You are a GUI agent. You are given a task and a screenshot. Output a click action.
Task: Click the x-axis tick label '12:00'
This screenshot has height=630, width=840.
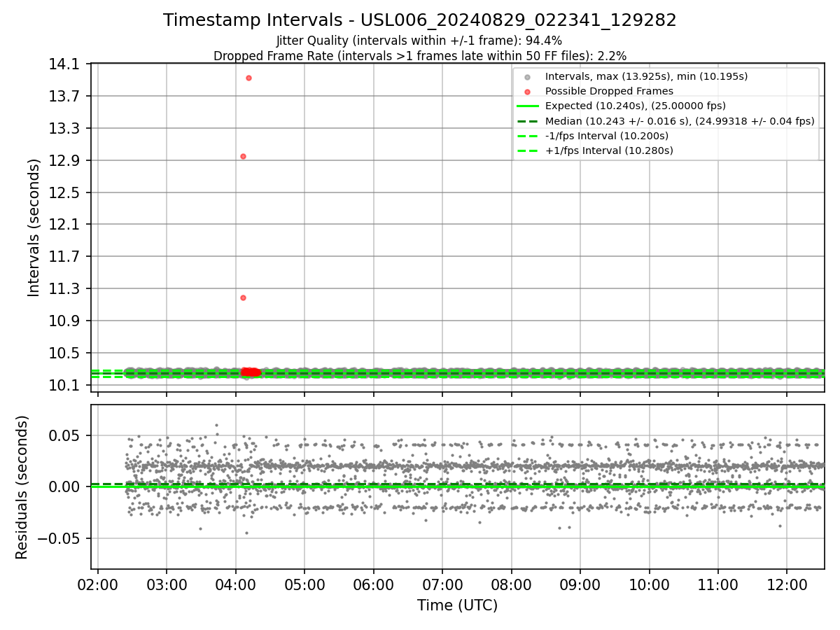(787, 584)
